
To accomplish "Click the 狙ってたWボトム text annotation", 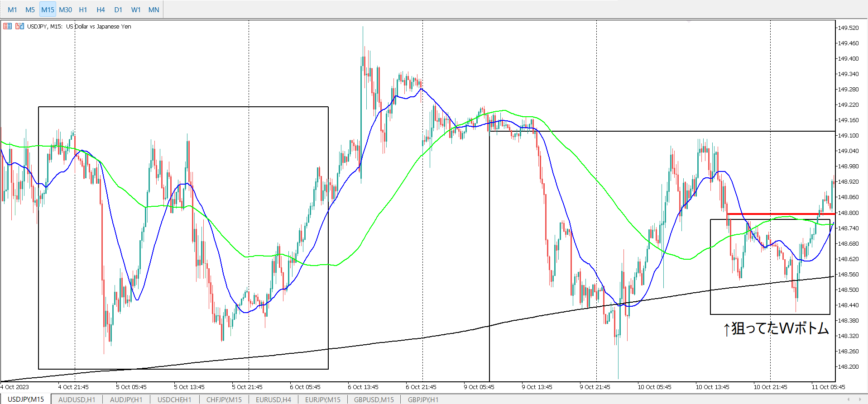I will pos(776,328).
